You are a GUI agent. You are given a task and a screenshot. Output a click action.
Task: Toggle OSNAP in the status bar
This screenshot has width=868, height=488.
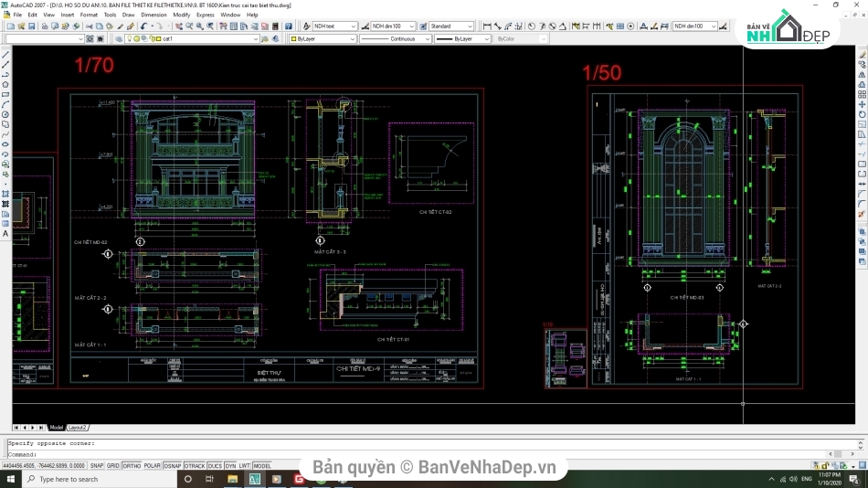(173, 465)
